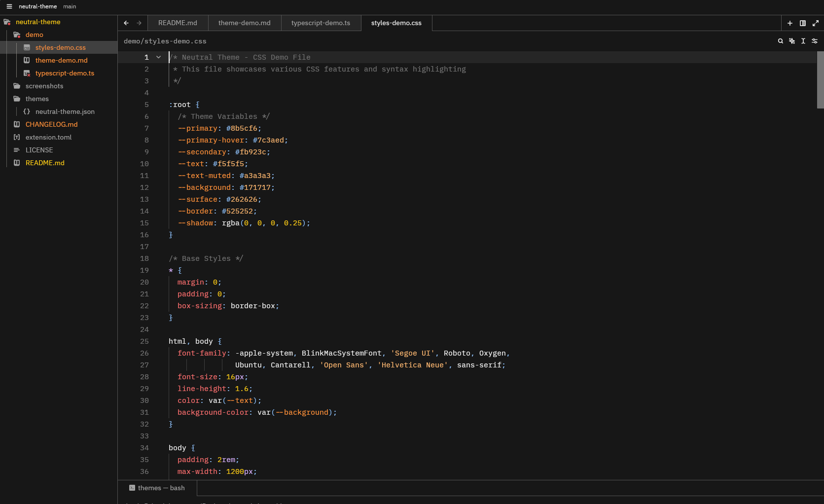Click the book icon beside CHANGELOG.md
The image size is (824, 504).
click(17, 124)
